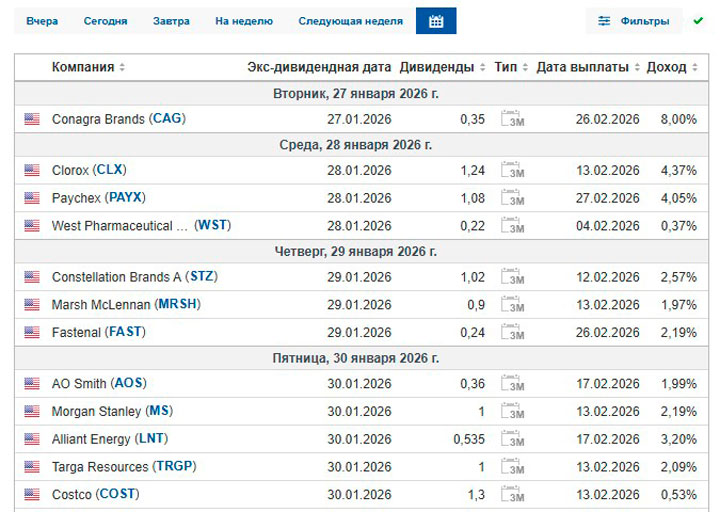Click the US flag next to Conagra Brands
The image size is (720, 512).
[32, 119]
